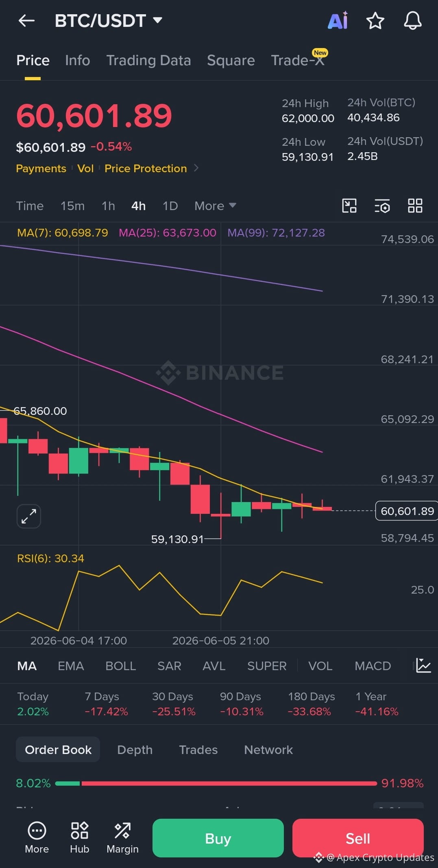Tap the 24h Vol(USDT) 2.45B value
The height and width of the screenshot is (868, 438).
coord(362,156)
